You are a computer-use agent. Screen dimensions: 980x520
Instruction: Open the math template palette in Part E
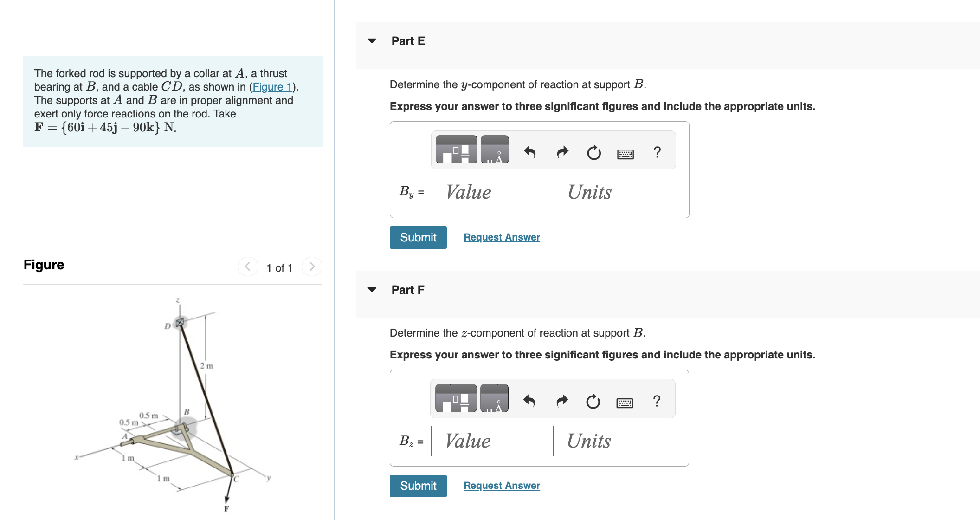(456, 149)
